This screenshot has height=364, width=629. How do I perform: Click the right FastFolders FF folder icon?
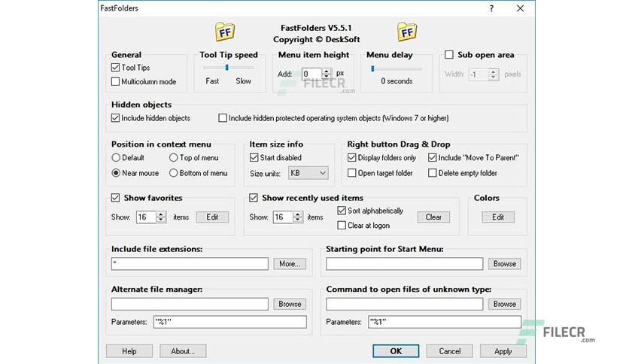coord(407,32)
